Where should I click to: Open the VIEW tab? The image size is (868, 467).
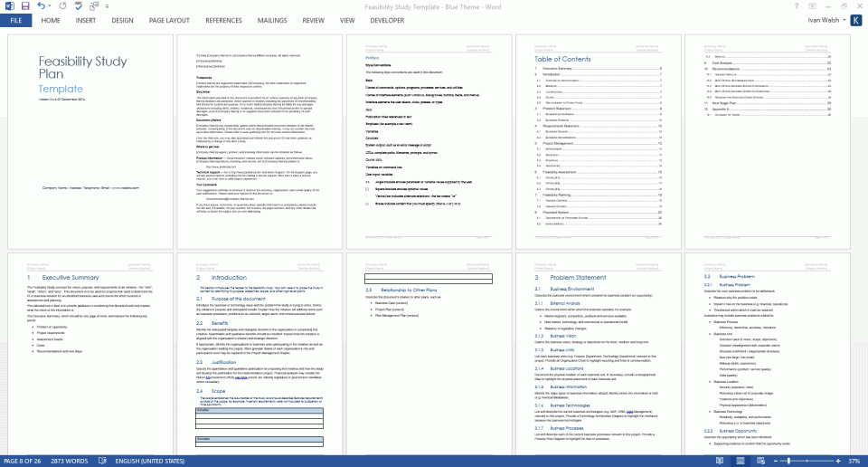point(347,21)
